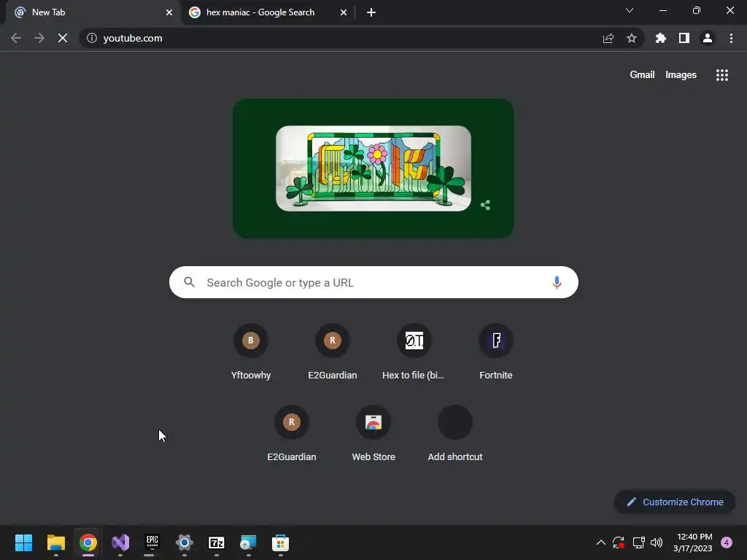The height and width of the screenshot is (560, 747).
Task: Click Customize Chrome button
Action: pyautogui.click(x=675, y=502)
